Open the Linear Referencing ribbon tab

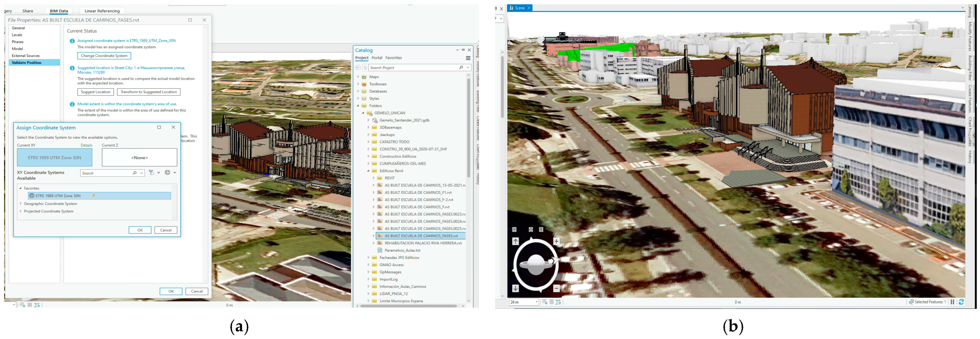pyautogui.click(x=102, y=11)
